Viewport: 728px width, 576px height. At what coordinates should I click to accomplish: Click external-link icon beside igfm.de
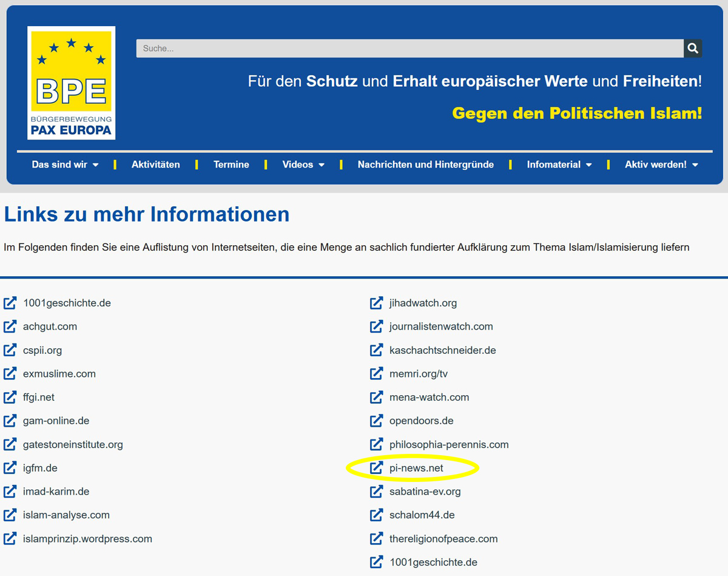[x=10, y=468]
